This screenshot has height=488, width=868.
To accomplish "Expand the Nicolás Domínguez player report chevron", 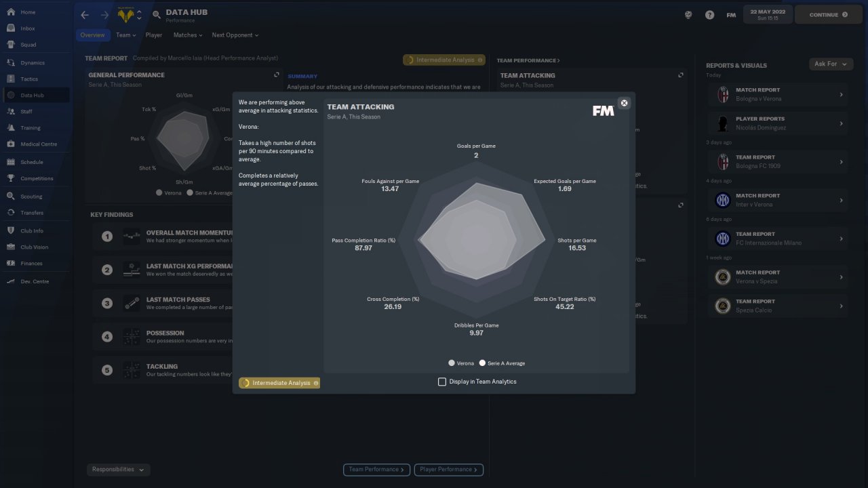I will [x=841, y=123].
